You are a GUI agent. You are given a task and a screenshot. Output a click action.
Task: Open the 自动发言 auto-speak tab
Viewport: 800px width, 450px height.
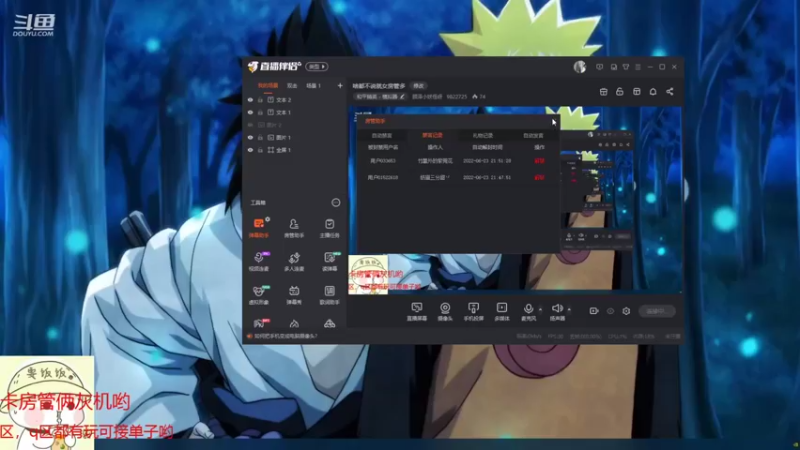tap(533, 136)
